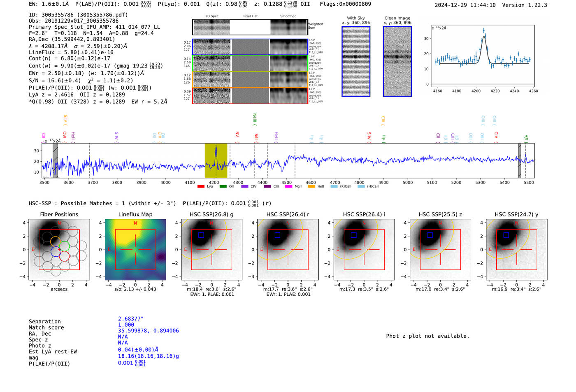The width and height of the screenshot is (576, 392).
Task: Click the blue square in HSC g image
Action: tap(201, 235)
